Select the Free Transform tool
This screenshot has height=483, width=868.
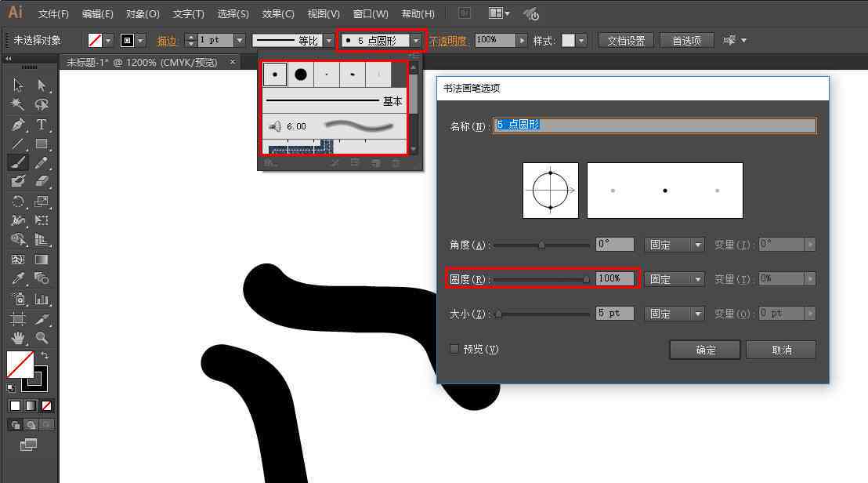pyautogui.click(x=42, y=220)
